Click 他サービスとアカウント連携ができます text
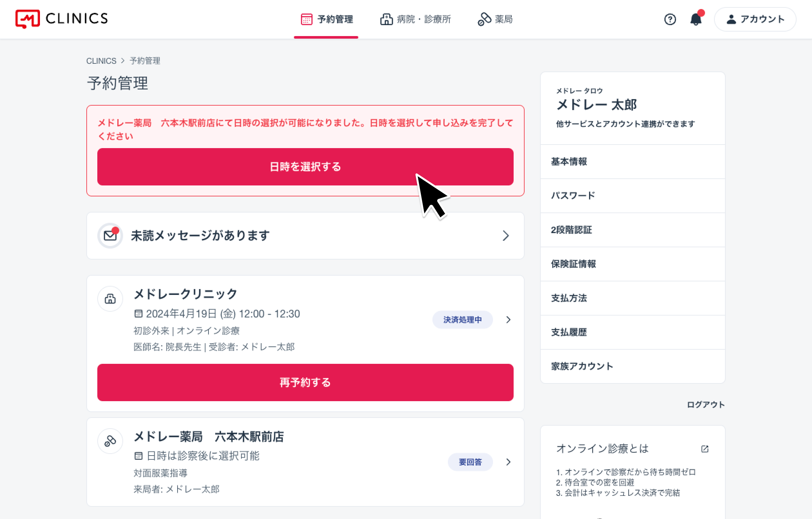The image size is (812, 519). 625,124
